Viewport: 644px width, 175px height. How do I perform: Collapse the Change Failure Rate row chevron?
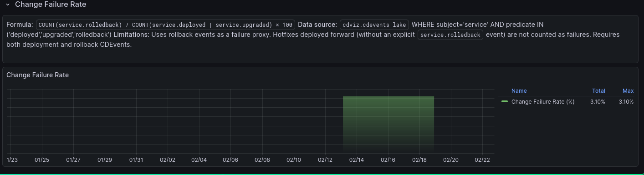point(8,5)
